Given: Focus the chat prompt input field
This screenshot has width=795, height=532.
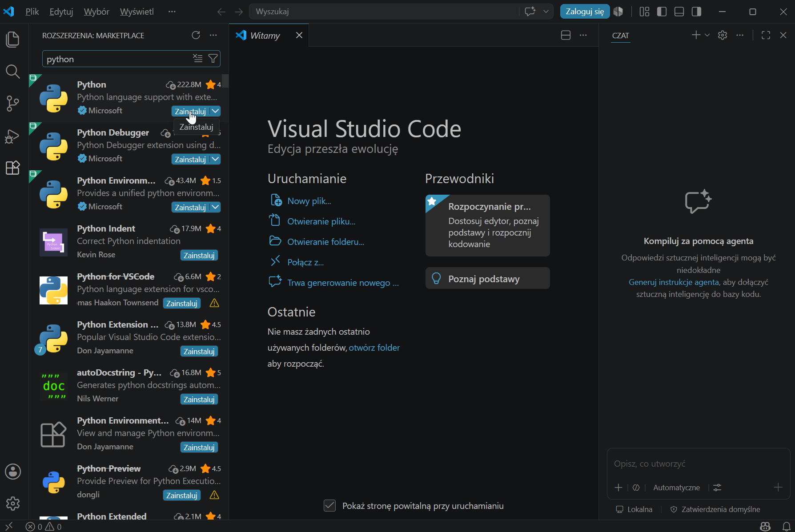Looking at the screenshot, I should (x=698, y=464).
